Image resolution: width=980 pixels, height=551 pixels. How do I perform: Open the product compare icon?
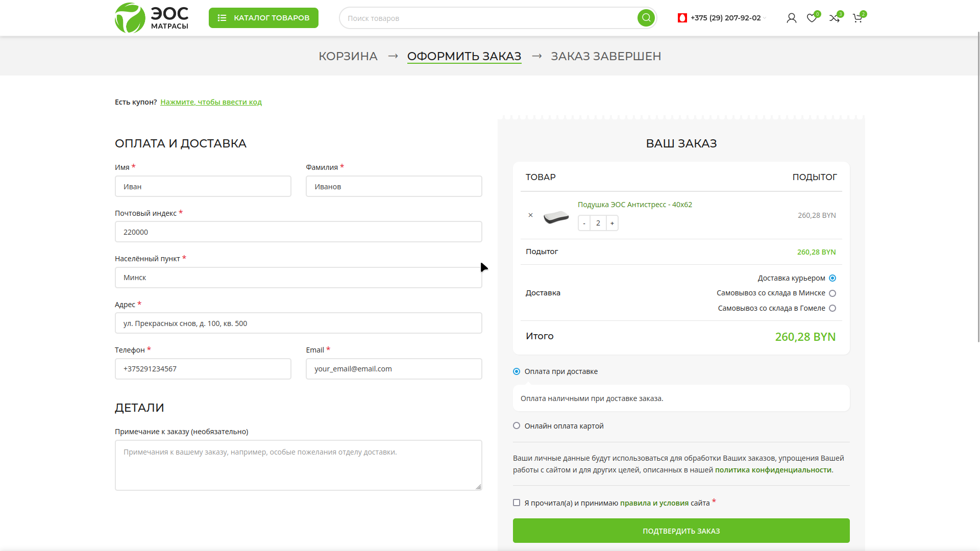[x=834, y=18]
